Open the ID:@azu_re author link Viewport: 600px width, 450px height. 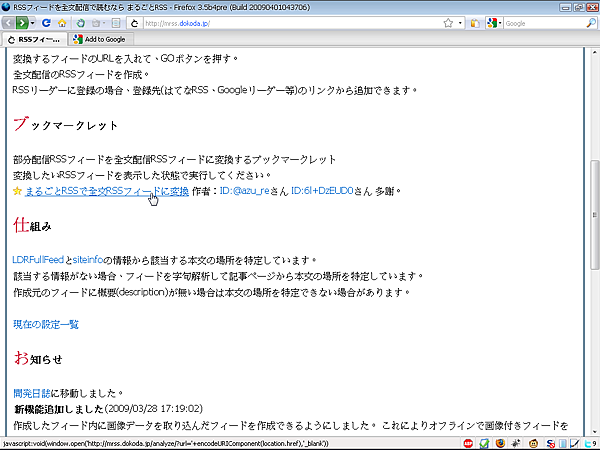point(245,191)
